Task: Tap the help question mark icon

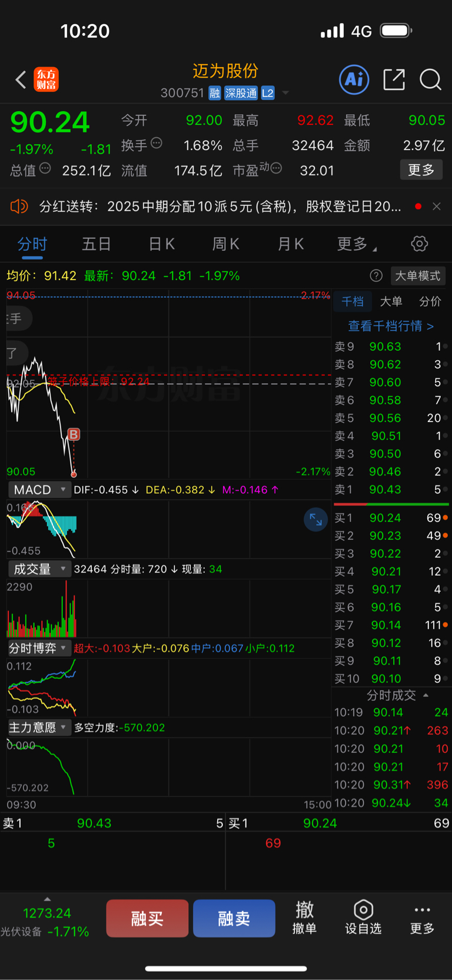Action: (376, 275)
